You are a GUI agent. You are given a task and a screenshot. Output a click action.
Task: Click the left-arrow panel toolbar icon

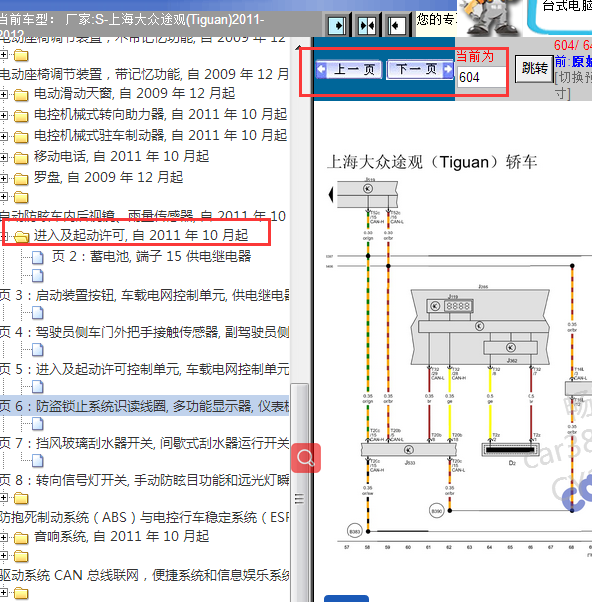point(396,26)
